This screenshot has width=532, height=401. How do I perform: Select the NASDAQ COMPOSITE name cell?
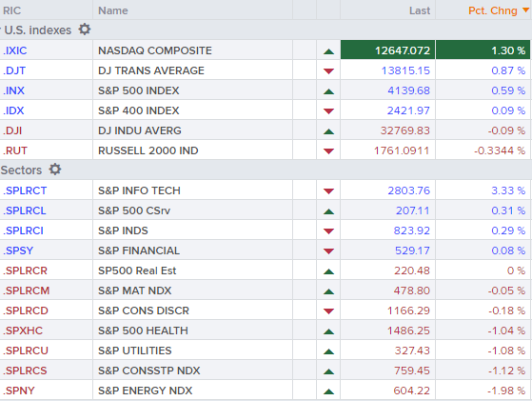click(x=192, y=50)
